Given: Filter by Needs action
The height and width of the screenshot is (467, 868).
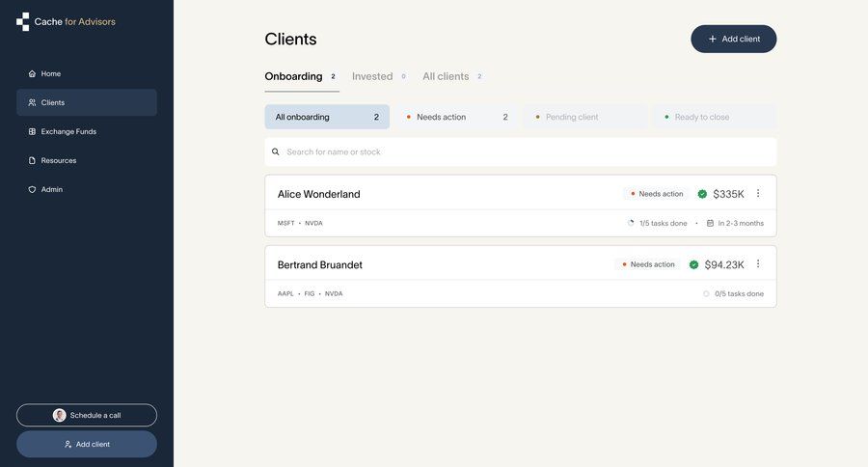Looking at the screenshot, I should click(x=456, y=117).
